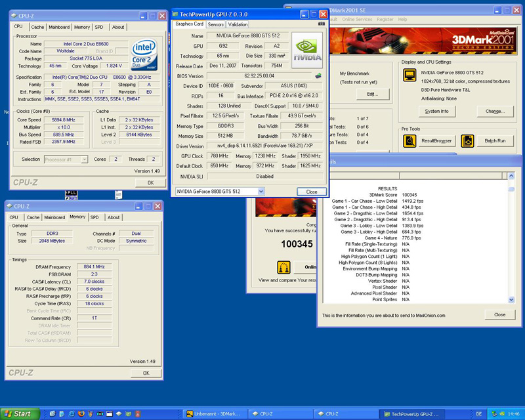Click the first quick launch icon next to Start

pyautogui.click(x=52, y=413)
